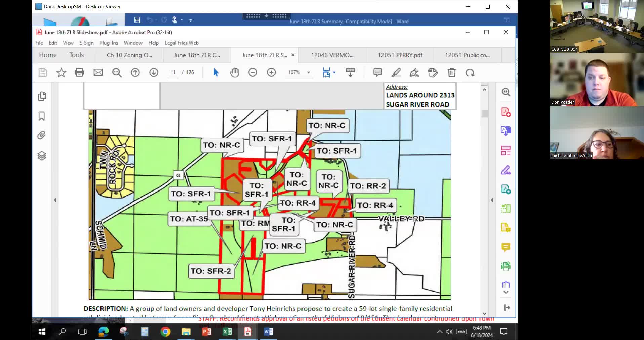
Task: Open the zoom percentage dropdown
Action: [x=309, y=72]
